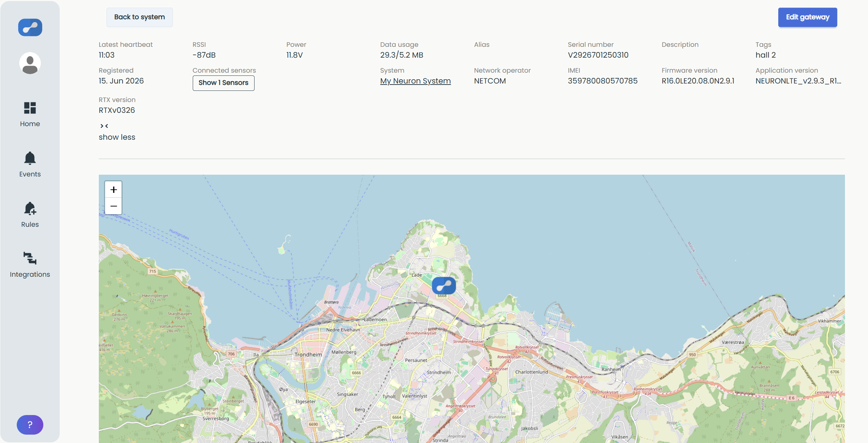Screen dimensions: 868x443
Task: Go to Home dashboard
Action: [30, 115]
